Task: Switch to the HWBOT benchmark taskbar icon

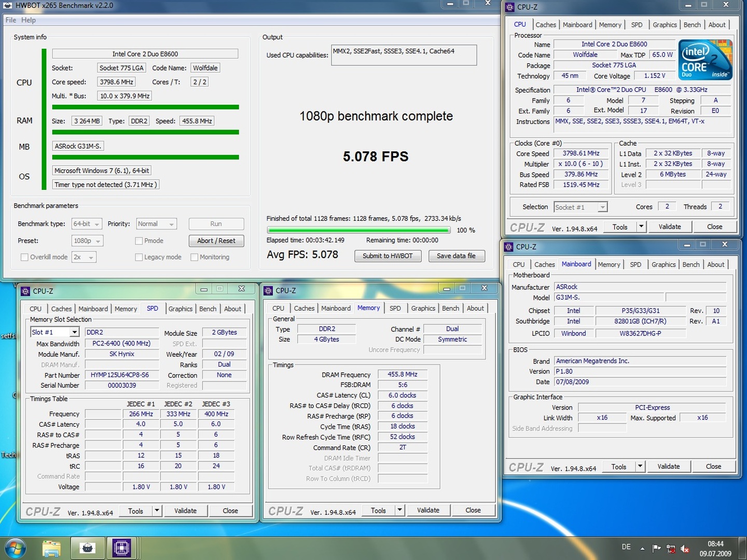Action: pyautogui.click(x=87, y=548)
